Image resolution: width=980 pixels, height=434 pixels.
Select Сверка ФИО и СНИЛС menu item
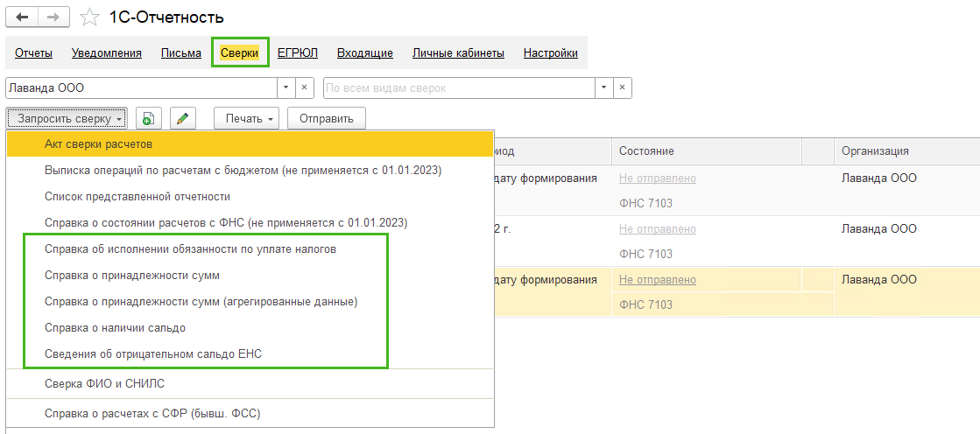(250, 383)
